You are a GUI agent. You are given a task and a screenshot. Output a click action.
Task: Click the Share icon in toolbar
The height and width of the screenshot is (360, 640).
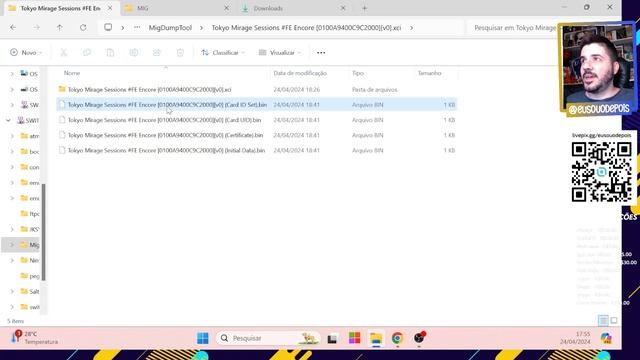[157, 53]
